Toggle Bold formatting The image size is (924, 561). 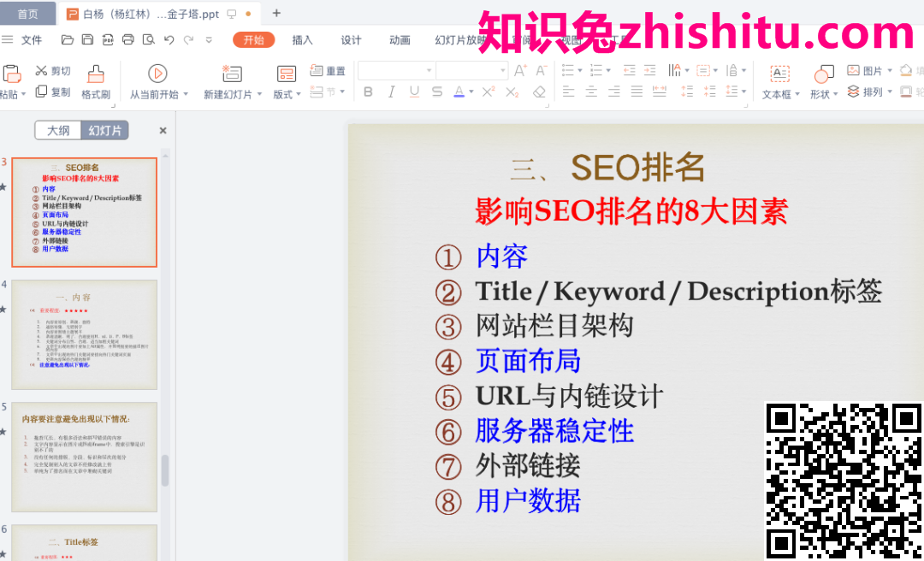(368, 92)
